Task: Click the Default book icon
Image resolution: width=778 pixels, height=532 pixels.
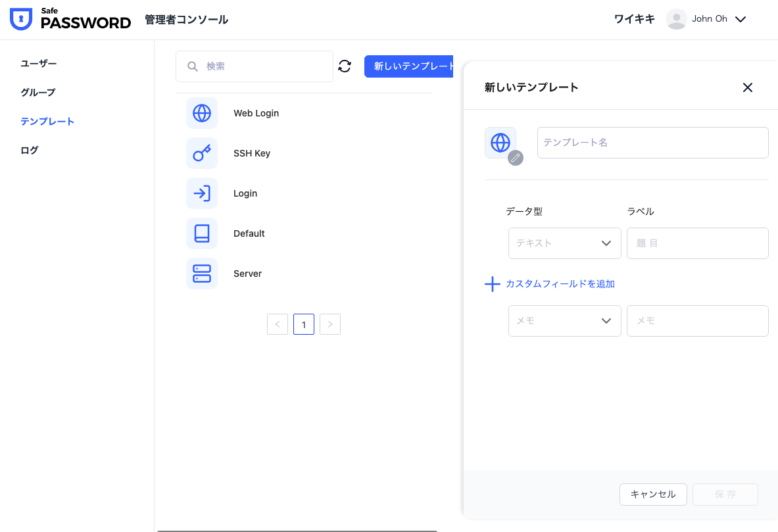Action: point(202,233)
